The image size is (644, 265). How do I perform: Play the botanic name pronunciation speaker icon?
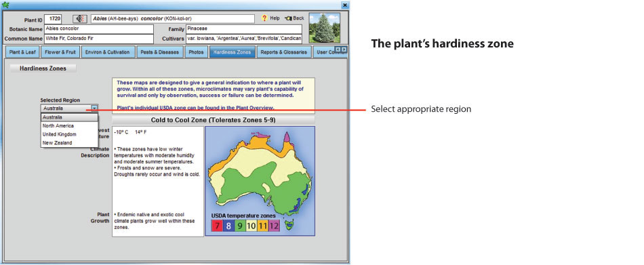point(79,19)
